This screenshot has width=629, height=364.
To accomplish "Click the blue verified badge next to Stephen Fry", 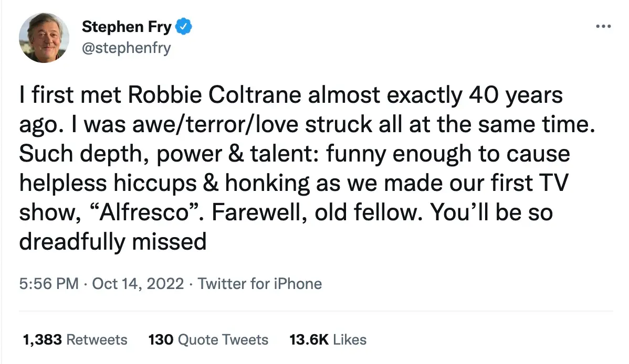I will tap(183, 26).
